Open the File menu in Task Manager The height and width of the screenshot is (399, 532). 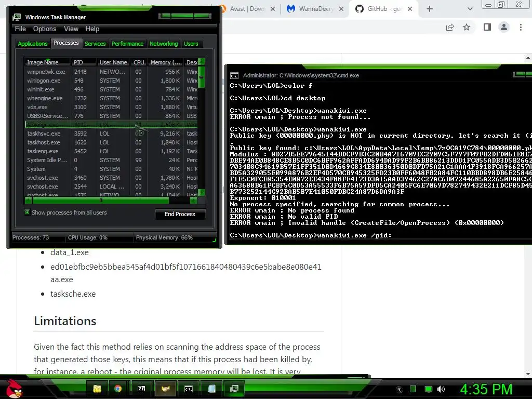[x=20, y=29]
